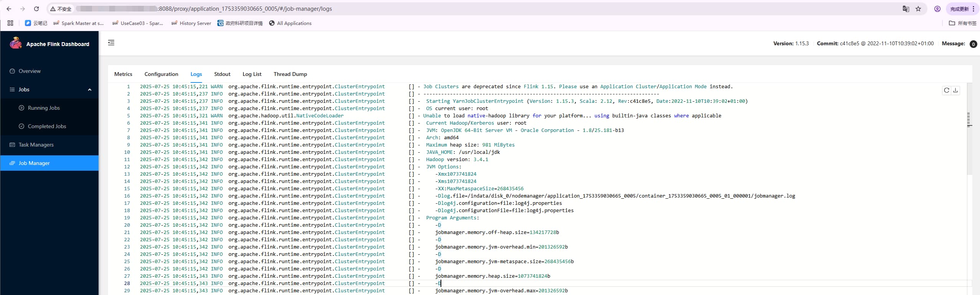Open browser apps grid icon
The height and width of the screenshot is (295, 980).
click(10, 23)
